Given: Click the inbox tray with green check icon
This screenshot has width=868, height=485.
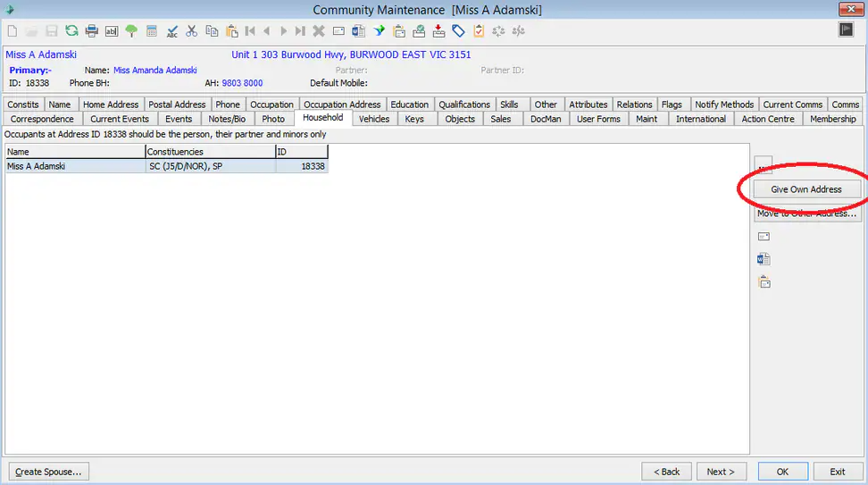Looking at the screenshot, I should [x=419, y=31].
